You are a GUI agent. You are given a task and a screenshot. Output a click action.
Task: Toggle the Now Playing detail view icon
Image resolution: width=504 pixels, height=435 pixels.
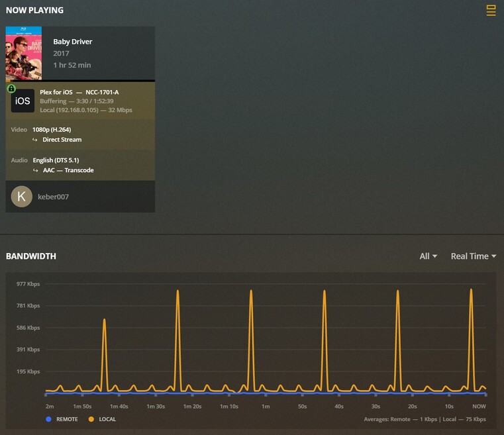[491, 11]
